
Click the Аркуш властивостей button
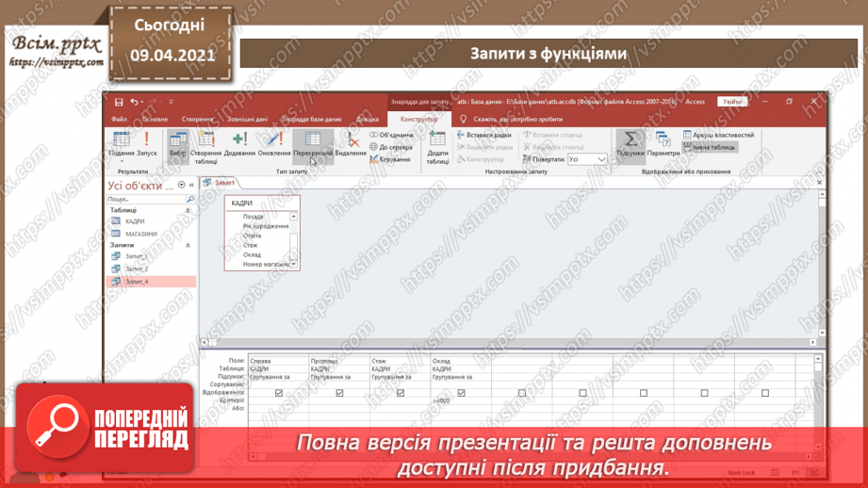pos(718,135)
